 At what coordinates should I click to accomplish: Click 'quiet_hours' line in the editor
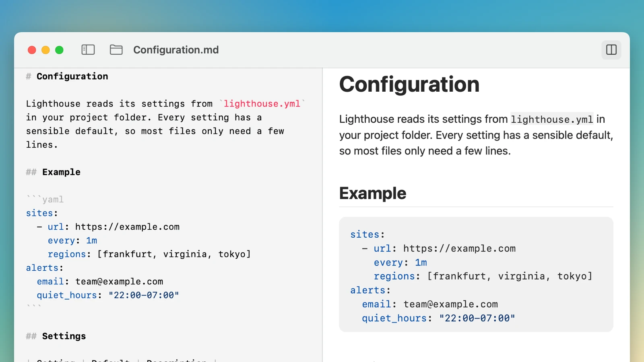[x=108, y=295]
